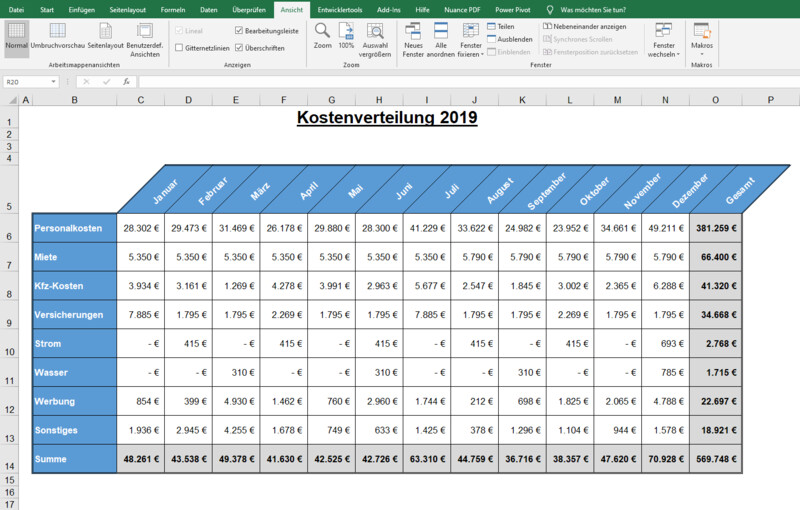
Task: Open the Add-Ins ribbon tab
Action: point(389,10)
